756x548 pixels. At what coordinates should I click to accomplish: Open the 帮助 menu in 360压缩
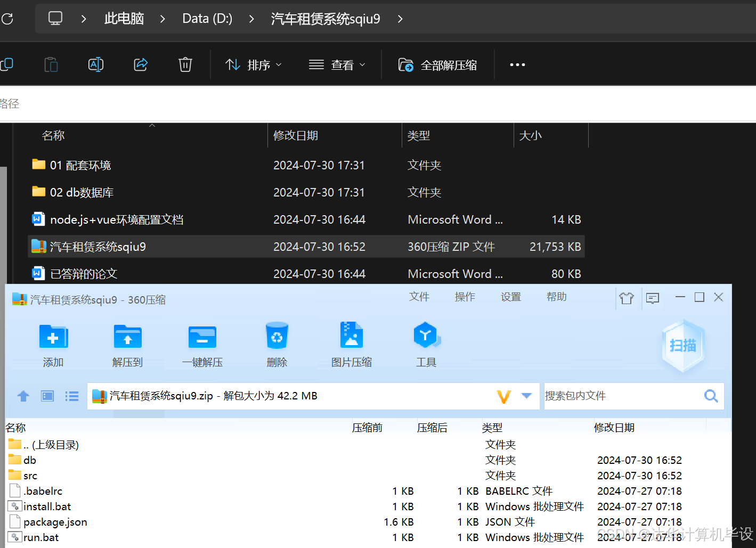click(x=557, y=297)
